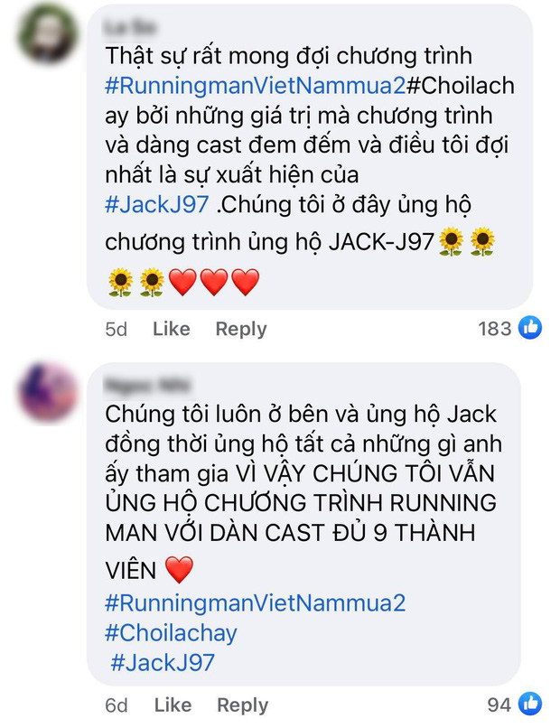Reply to the comment posted 5d ago
The width and height of the screenshot is (560, 728).
(241, 329)
